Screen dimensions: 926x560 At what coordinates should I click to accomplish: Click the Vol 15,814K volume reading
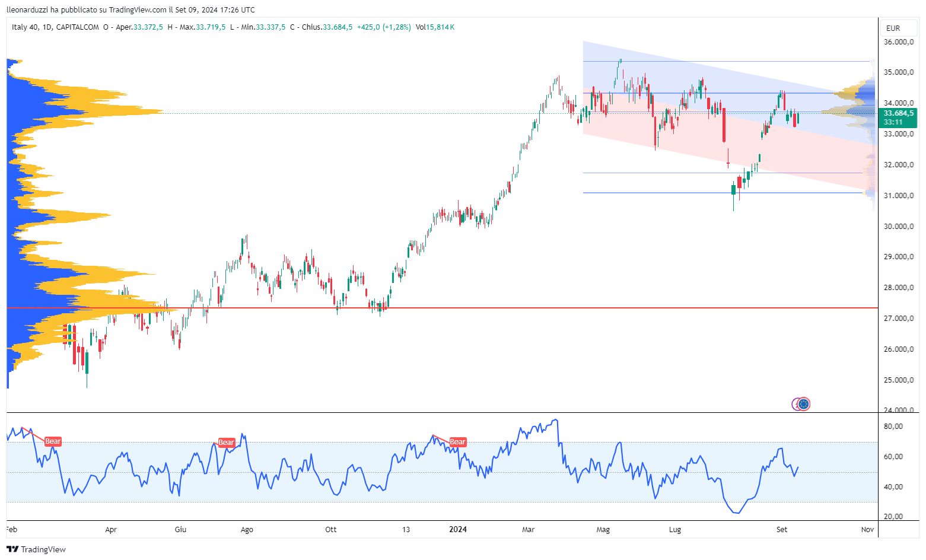435,27
